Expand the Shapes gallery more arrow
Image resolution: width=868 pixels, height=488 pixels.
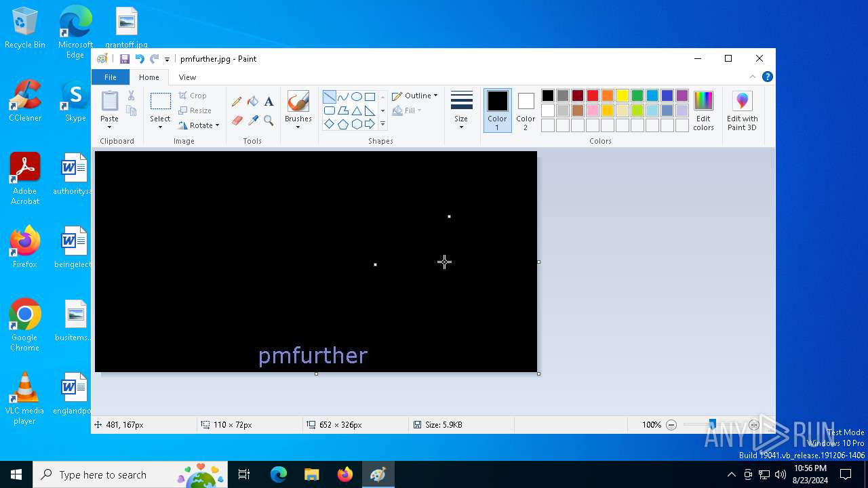pos(382,124)
